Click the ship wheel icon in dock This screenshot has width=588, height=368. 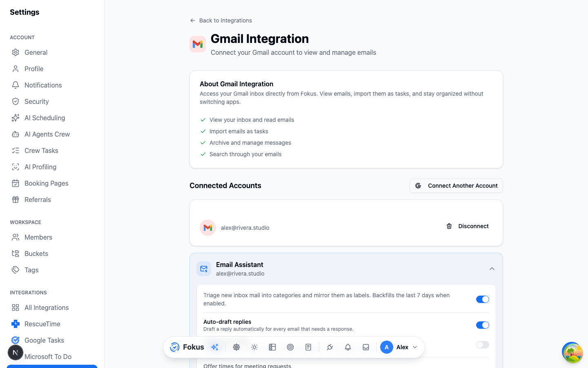(x=236, y=347)
